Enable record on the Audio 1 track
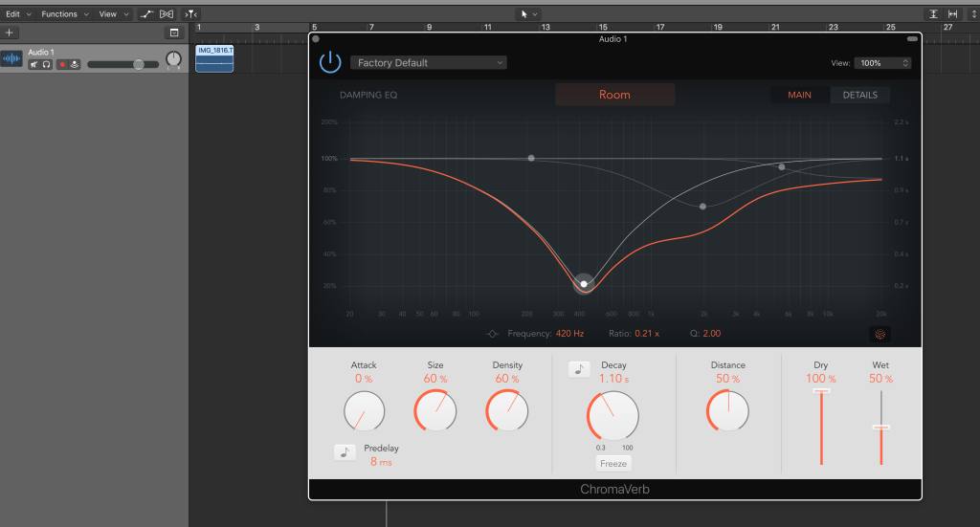This screenshot has height=527, width=980. point(62,64)
